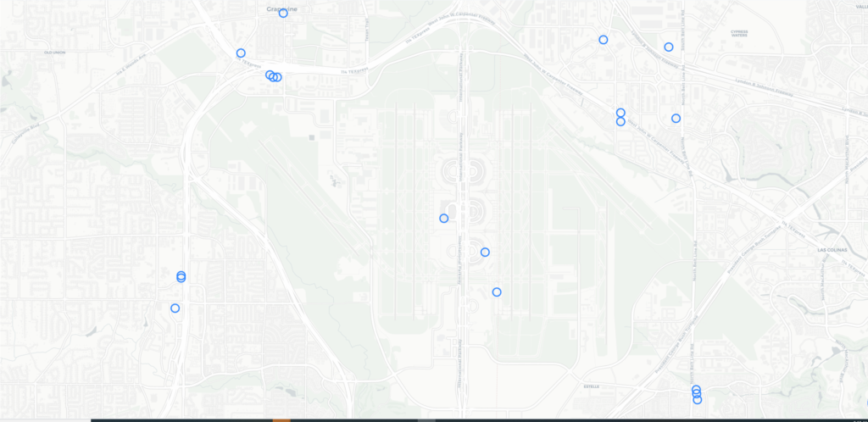The image size is (868, 422).
Task: Click the lone marker northwest of the 114 TEXpress interchange
Action: point(241,53)
